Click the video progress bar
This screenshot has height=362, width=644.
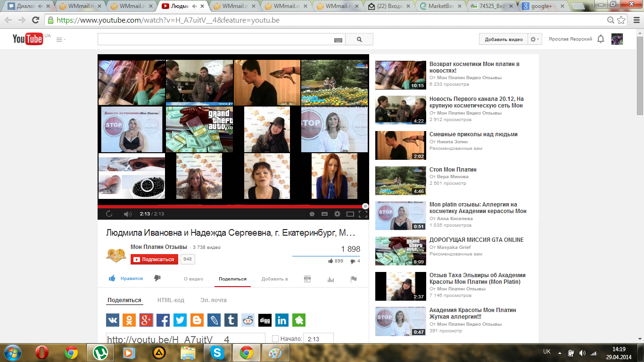pos(233,206)
